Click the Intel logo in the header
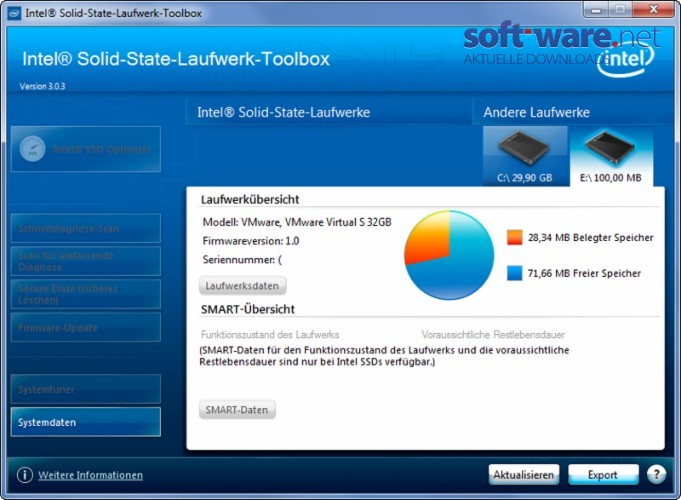681x500 pixels. pyautogui.click(x=625, y=60)
